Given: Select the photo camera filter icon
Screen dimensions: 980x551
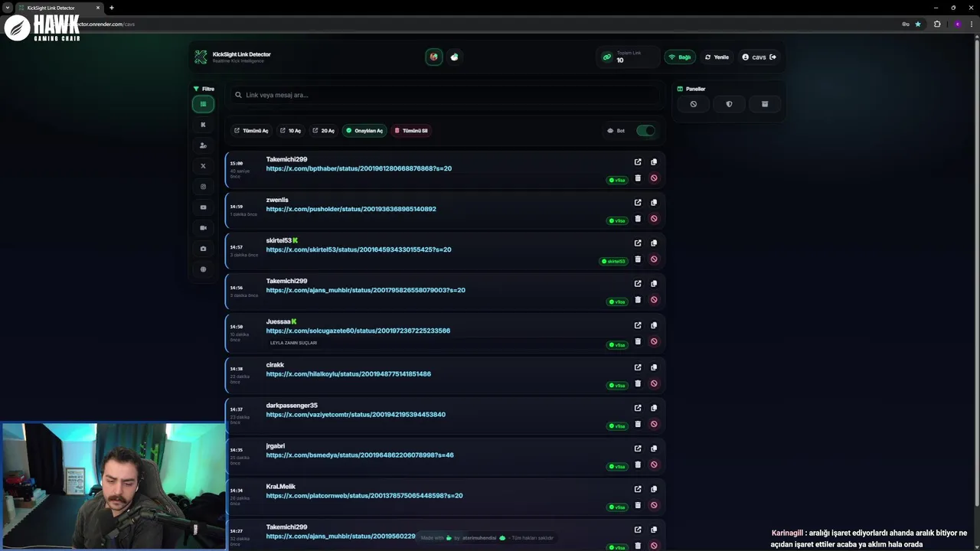Looking at the screenshot, I should click(203, 249).
